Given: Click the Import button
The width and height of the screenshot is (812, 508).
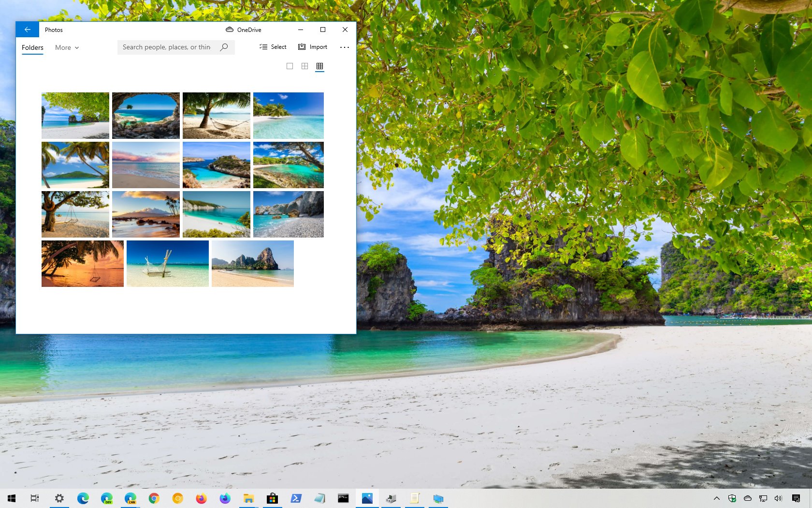Looking at the screenshot, I should click(x=313, y=47).
